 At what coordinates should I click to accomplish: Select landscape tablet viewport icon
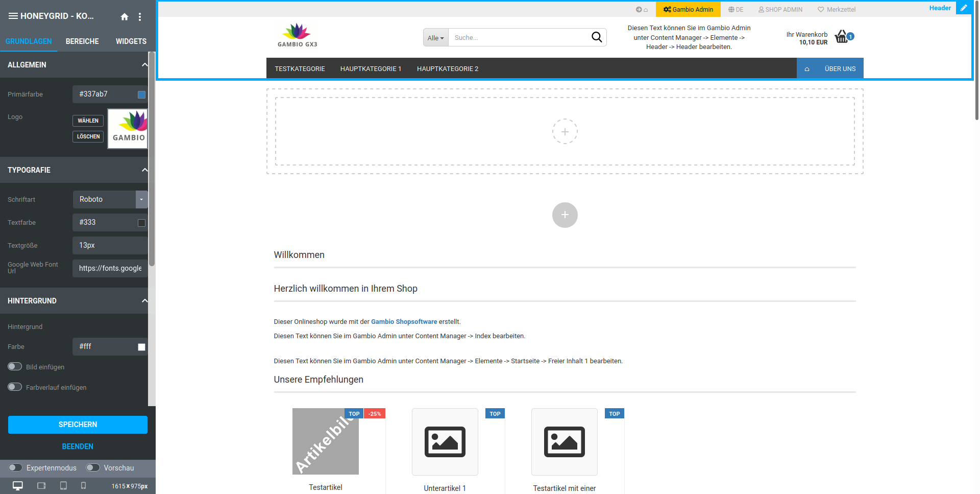(41, 486)
